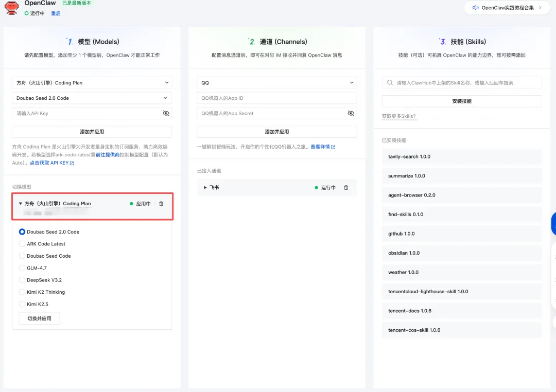Click 添加并应用 under the Channels section

pyautogui.click(x=276, y=132)
